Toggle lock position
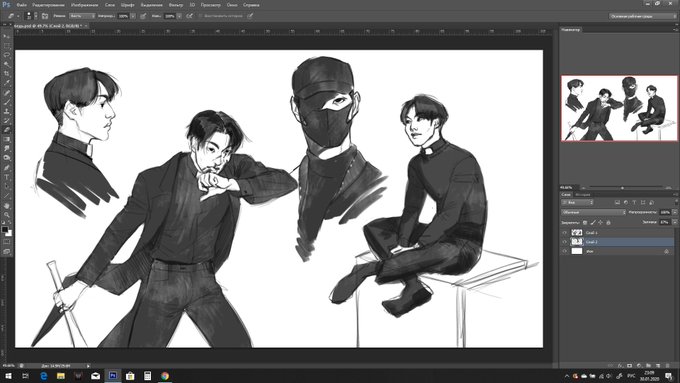680x383 pixels. click(x=600, y=223)
